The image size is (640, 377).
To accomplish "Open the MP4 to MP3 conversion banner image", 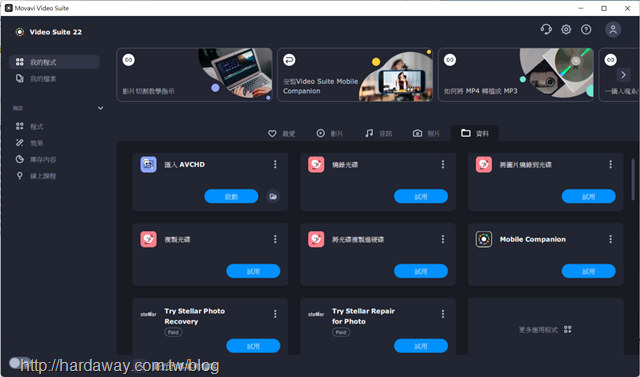I will 556,73.
